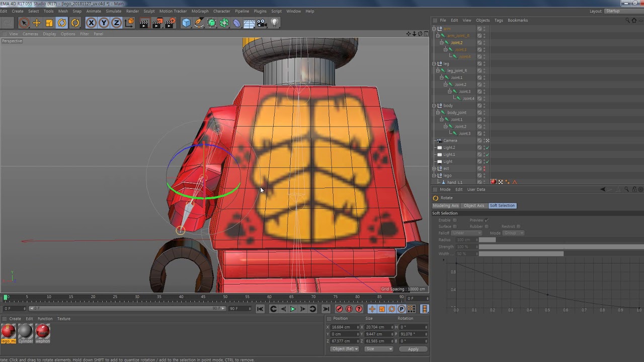The width and height of the screenshot is (644, 362).
Task: Click the Keyframe Selection question-mark icon
Action: pyautogui.click(x=359, y=309)
